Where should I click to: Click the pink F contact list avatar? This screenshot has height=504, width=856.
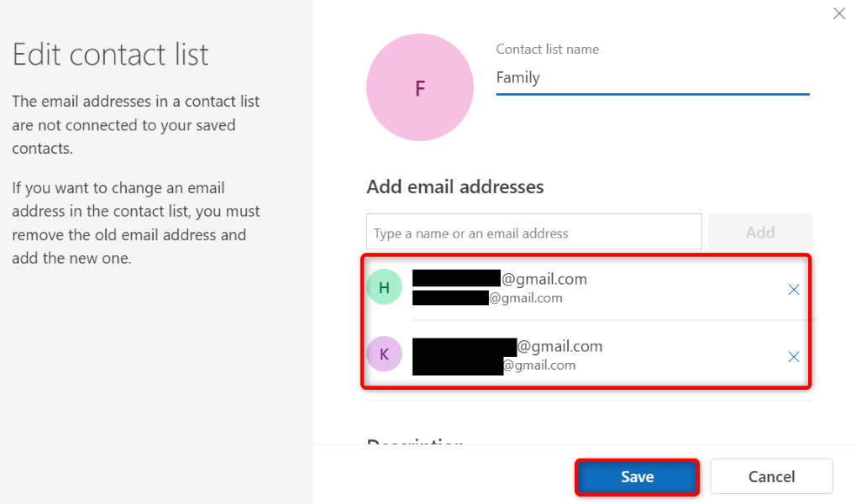pyautogui.click(x=420, y=88)
